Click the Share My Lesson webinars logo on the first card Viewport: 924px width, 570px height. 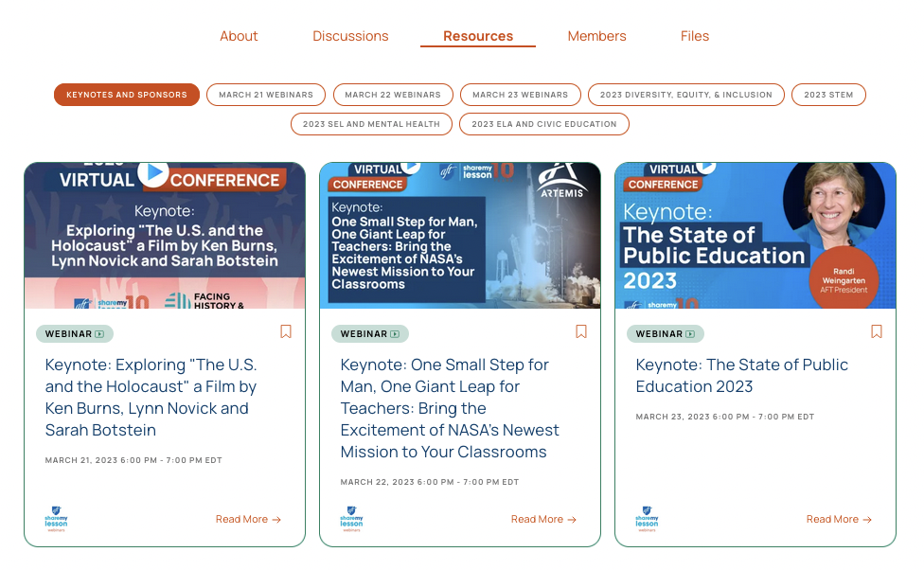(55, 519)
